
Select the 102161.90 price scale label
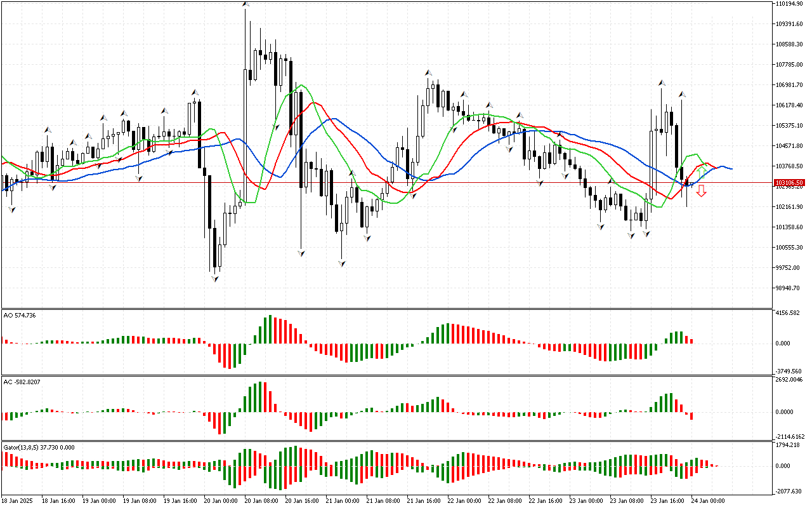[x=789, y=207]
